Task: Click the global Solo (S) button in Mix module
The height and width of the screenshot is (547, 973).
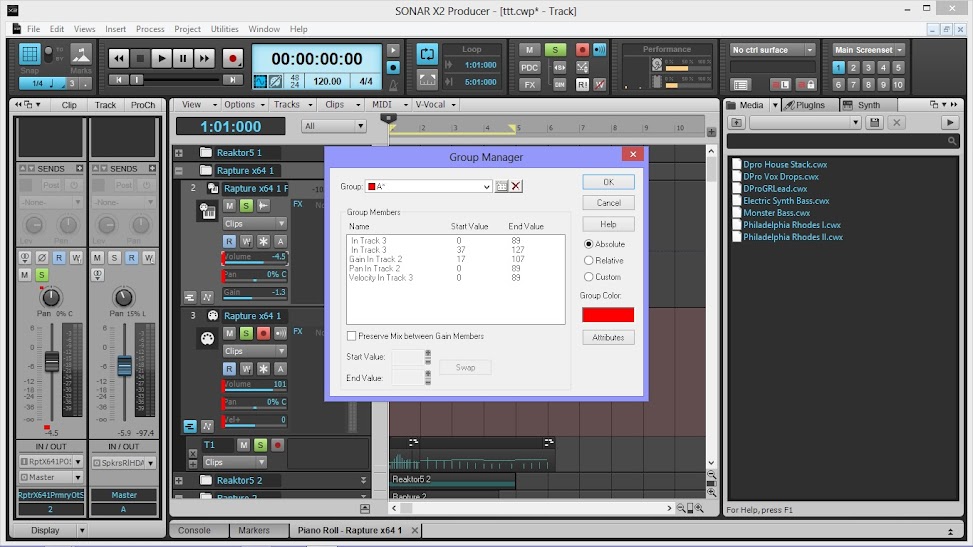Action: (555, 50)
